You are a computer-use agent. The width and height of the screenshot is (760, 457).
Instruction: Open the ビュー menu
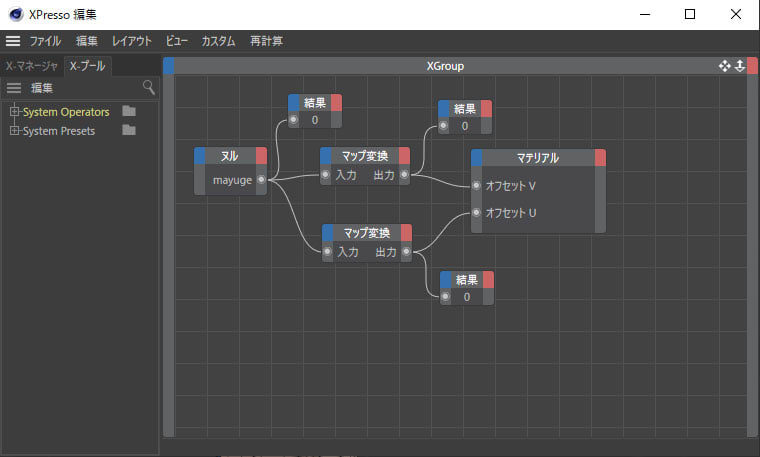tap(176, 41)
